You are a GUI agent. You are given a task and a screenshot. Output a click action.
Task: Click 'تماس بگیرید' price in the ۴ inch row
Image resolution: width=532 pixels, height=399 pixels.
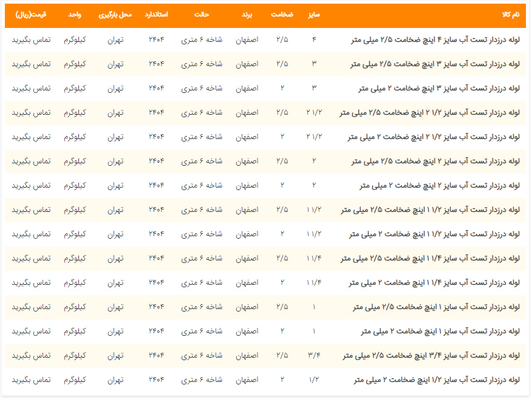31,39
